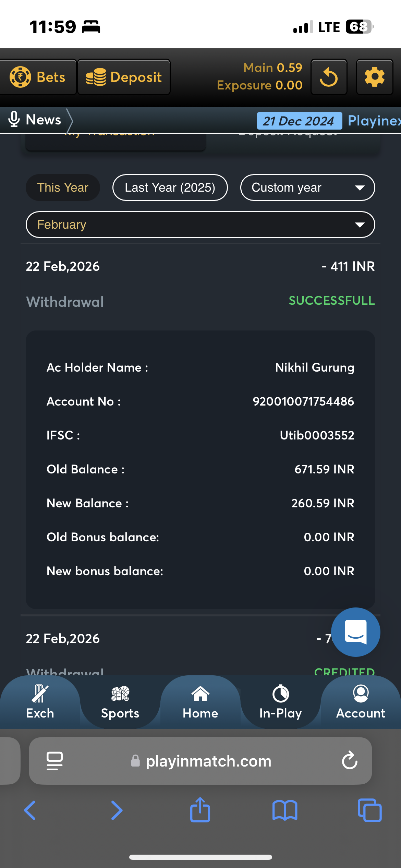Open Safari bookmarks book icon

pos(284,810)
